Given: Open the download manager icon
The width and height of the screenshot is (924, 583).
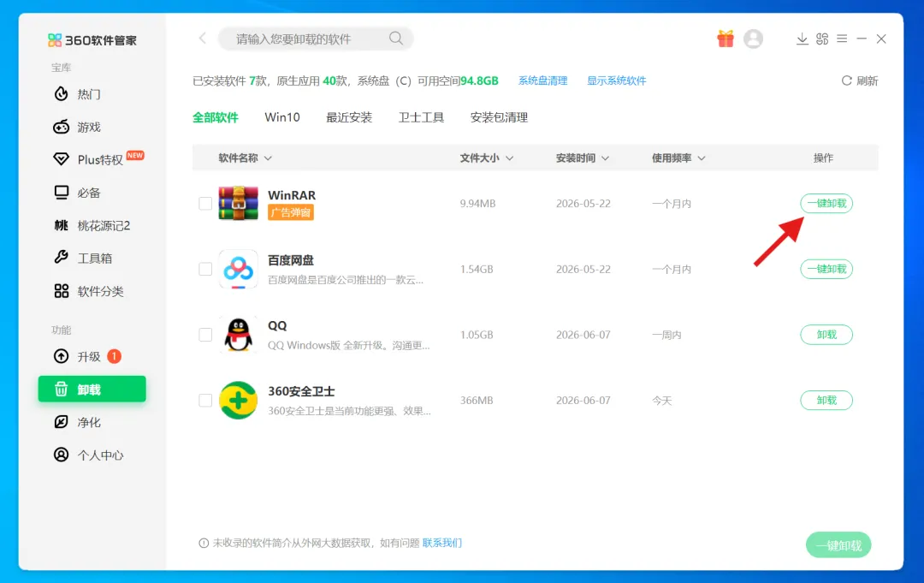Looking at the screenshot, I should (802, 39).
